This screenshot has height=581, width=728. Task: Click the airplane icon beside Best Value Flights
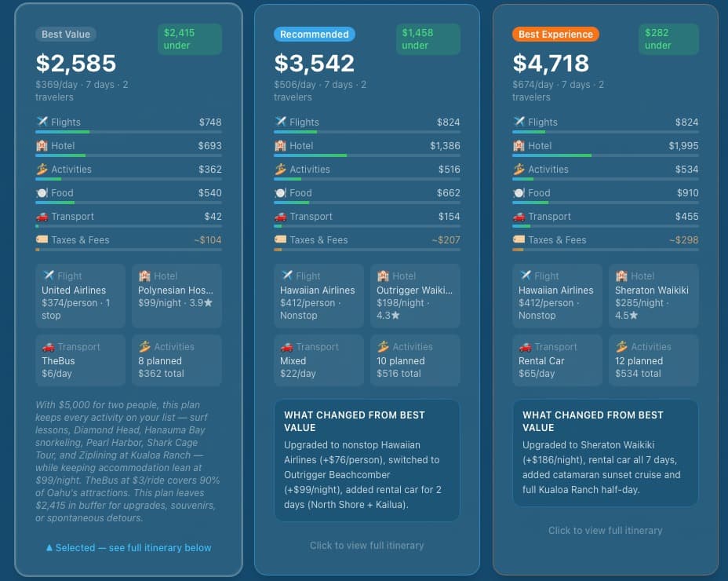[x=42, y=122]
